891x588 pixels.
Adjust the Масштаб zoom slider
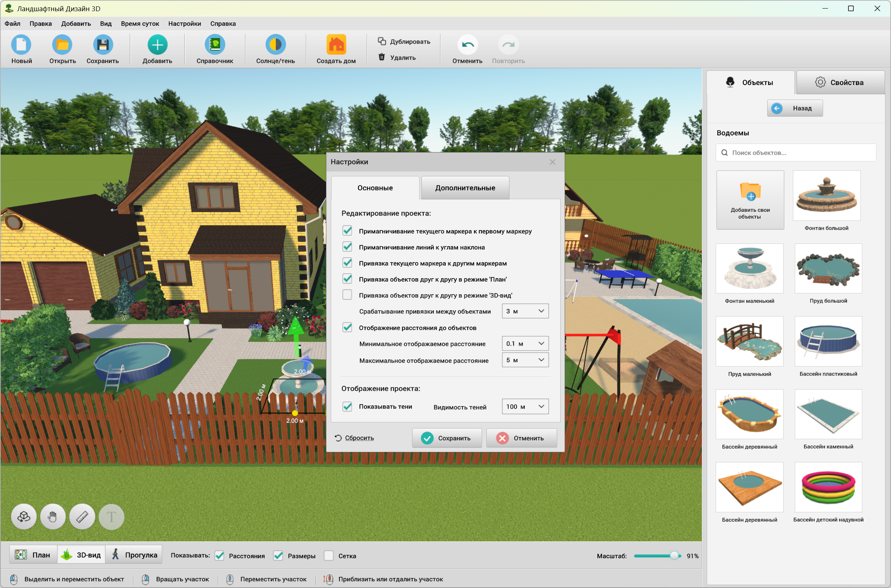674,556
